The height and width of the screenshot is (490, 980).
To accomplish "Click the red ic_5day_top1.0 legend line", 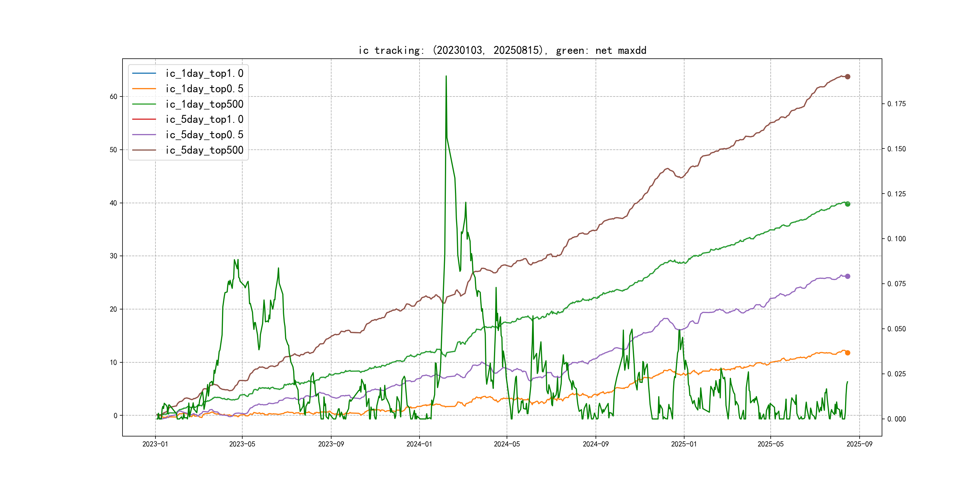I will pos(144,119).
